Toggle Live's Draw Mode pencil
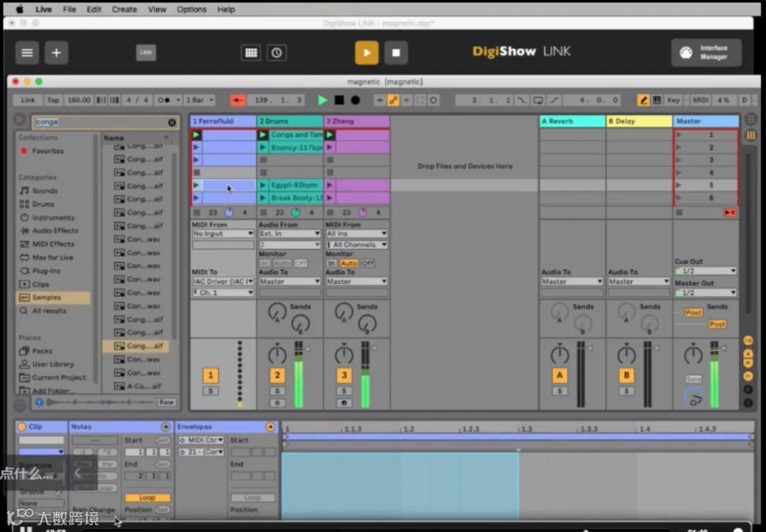 point(643,100)
